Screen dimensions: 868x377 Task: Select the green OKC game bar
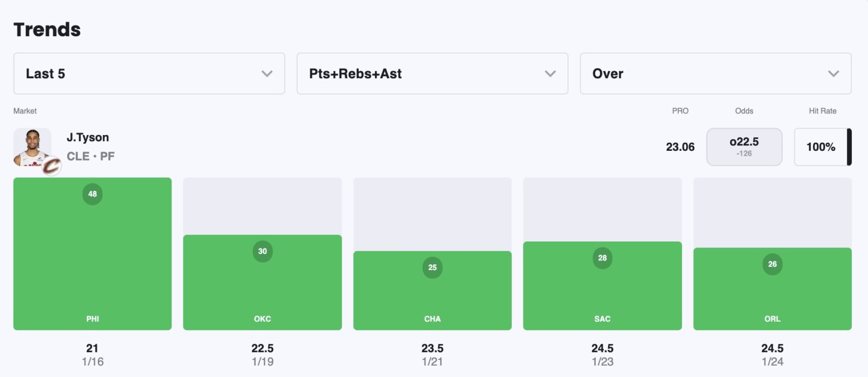pyautogui.click(x=263, y=287)
